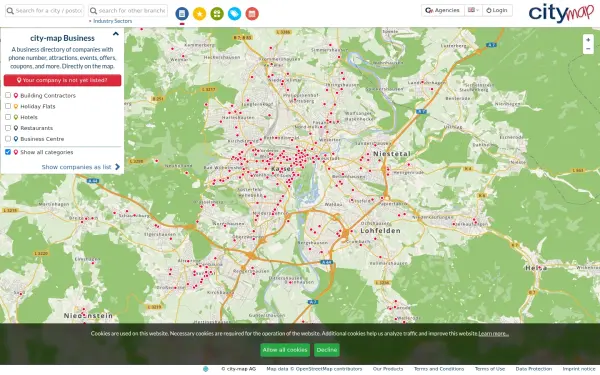The image size is (600, 375).
Task: Click pin beside Show all categories
Action: coord(16,152)
